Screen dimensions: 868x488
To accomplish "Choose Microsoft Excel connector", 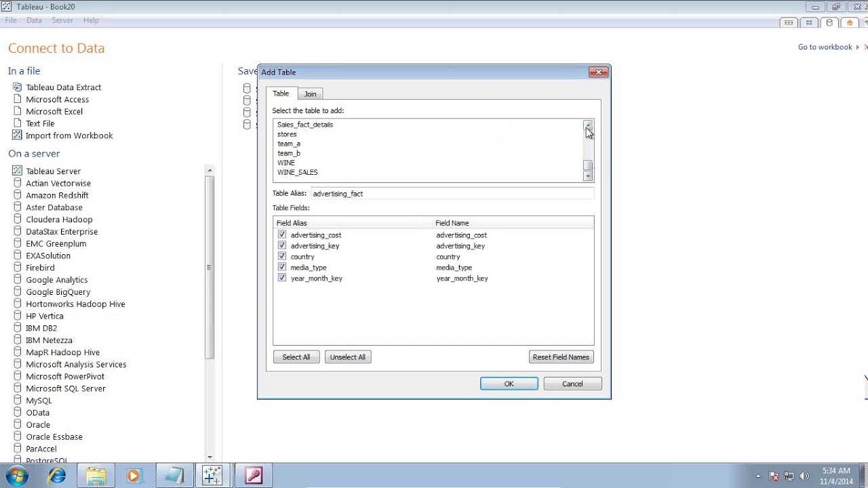I will pyautogui.click(x=54, y=111).
